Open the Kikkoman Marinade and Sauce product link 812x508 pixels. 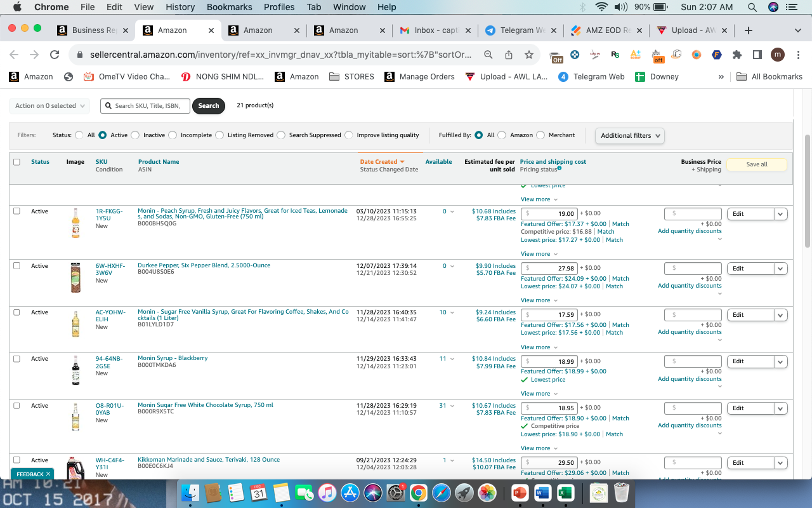click(x=209, y=460)
